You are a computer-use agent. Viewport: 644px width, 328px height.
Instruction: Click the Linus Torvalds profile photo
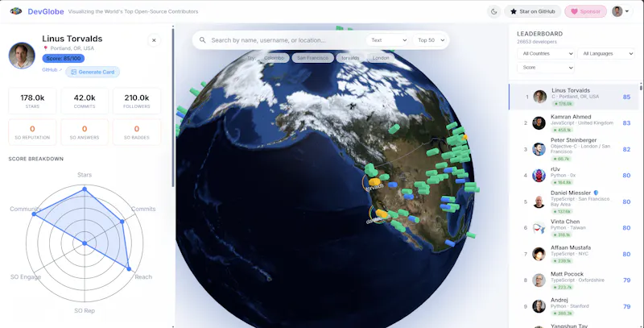(x=22, y=56)
